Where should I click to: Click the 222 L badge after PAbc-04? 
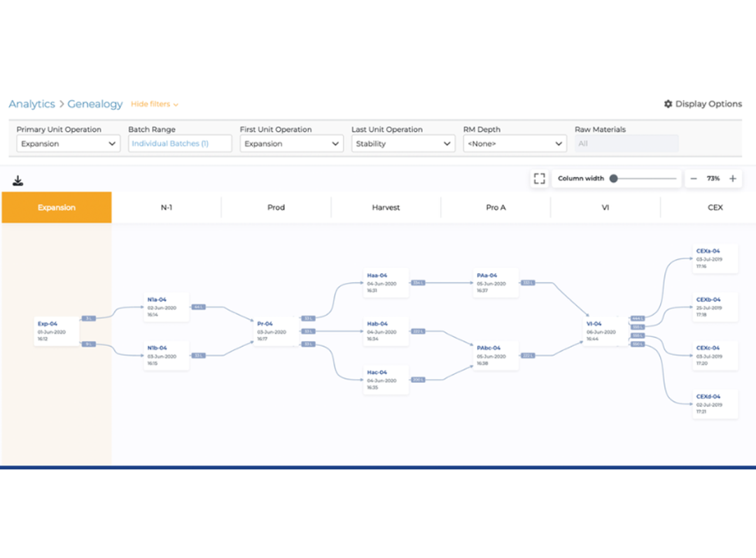(528, 356)
